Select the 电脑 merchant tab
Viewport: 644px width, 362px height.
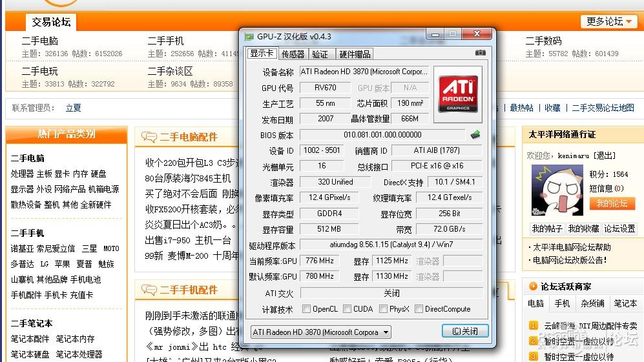pyautogui.click(x=535, y=303)
